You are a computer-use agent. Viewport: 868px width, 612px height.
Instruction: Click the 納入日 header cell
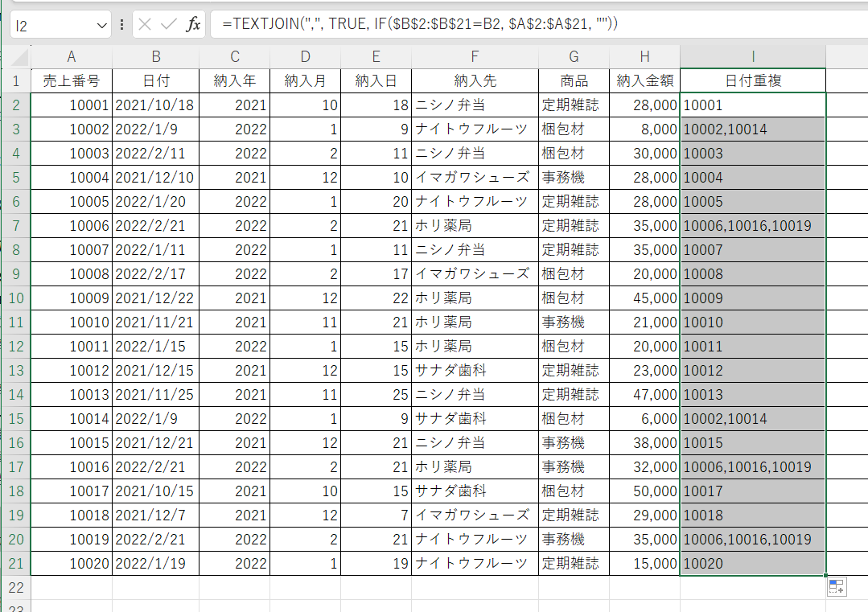click(376, 80)
